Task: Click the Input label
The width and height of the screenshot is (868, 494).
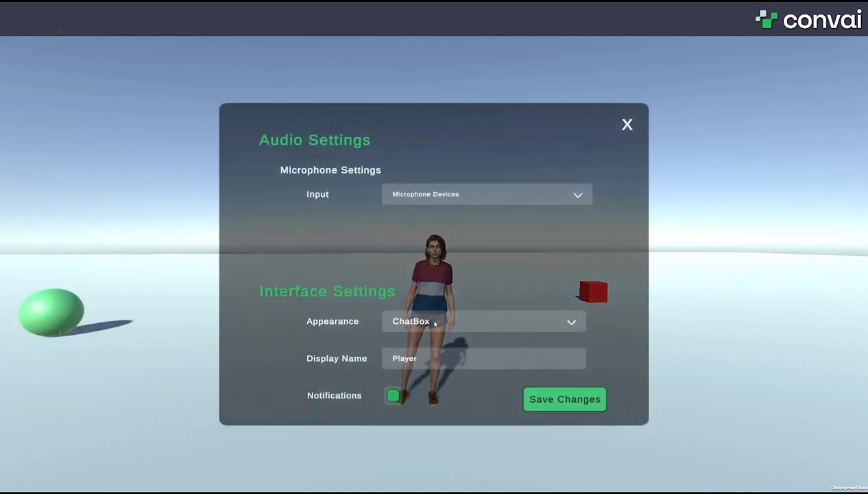Action: [x=317, y=194]
